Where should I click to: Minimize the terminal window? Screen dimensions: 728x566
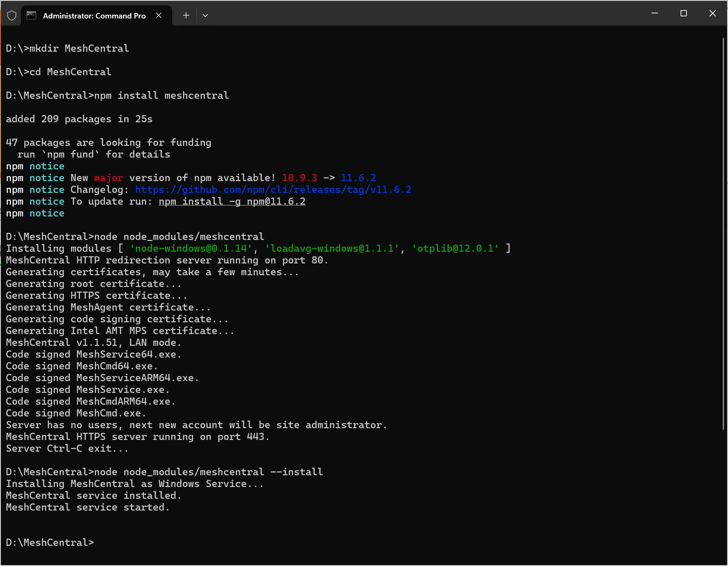tap(654, 13)
